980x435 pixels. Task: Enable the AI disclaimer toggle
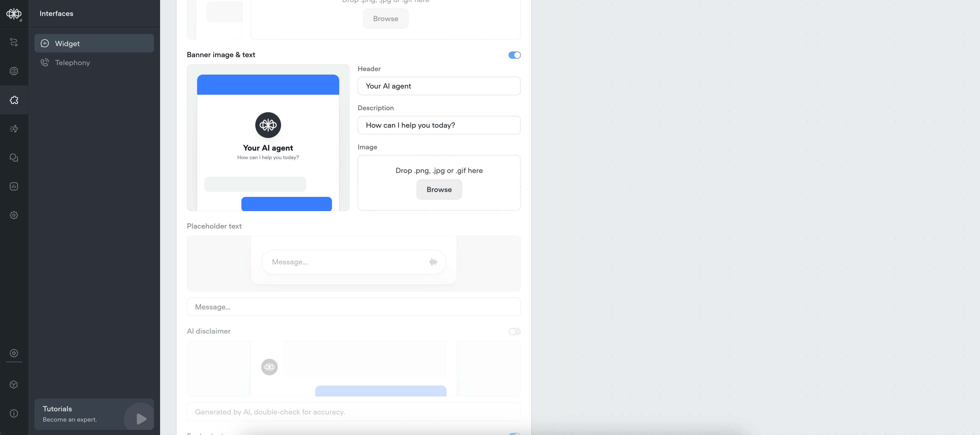(x=514, y=332)
